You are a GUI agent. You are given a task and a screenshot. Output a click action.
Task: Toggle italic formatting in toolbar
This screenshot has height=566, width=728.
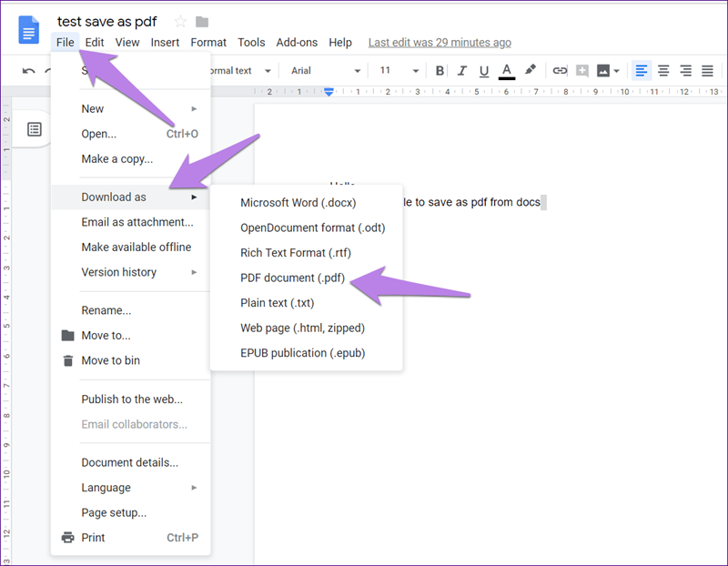coord(462,71)
